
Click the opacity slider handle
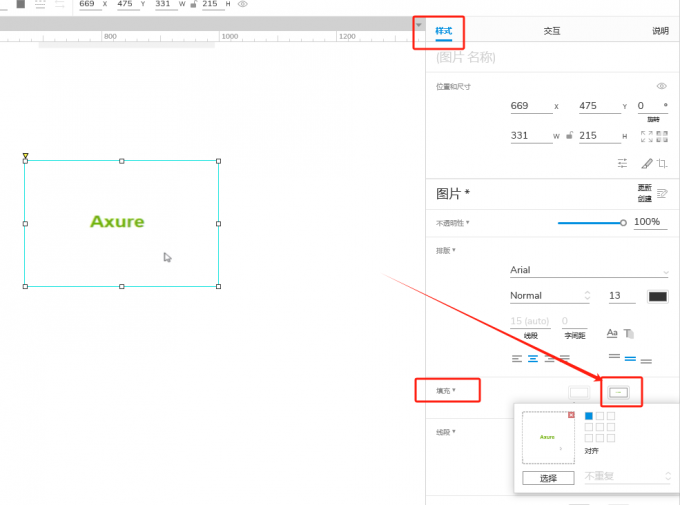pos(623,223)
